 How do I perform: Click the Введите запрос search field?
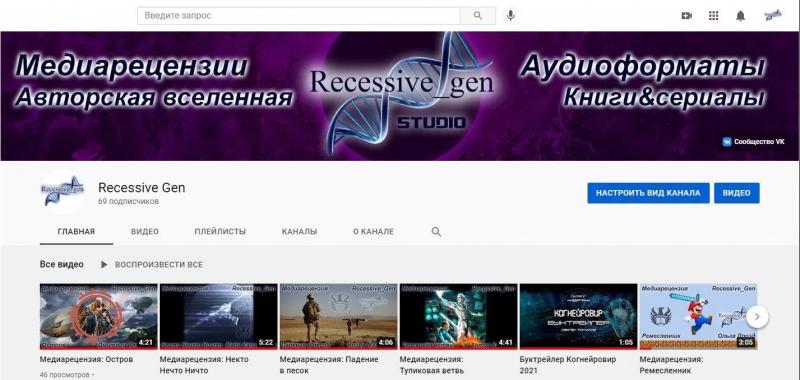(298, 16)
